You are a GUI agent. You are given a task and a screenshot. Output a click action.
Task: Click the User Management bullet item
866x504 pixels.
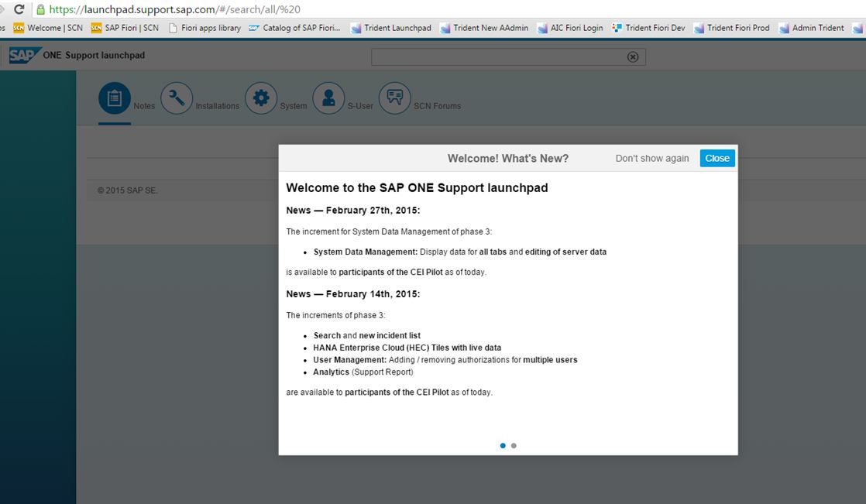(x=445, y=360)
